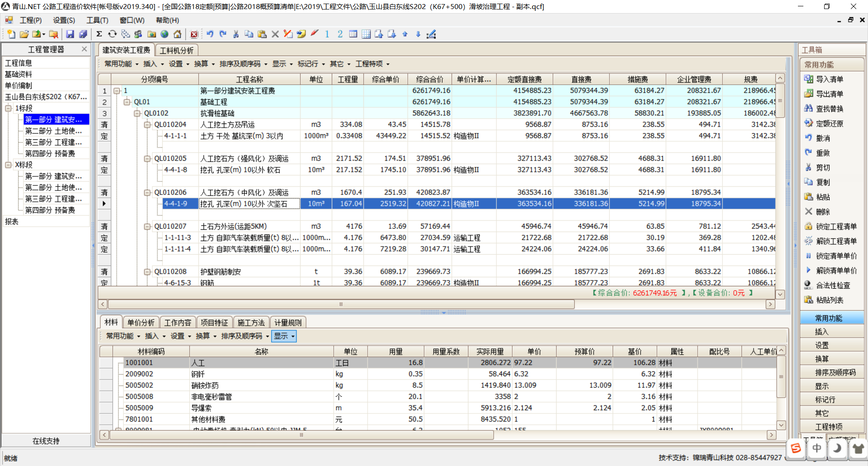Open the 工具(T) menu
The width and height of the screenshot is (868, 466).
(97, 20)
